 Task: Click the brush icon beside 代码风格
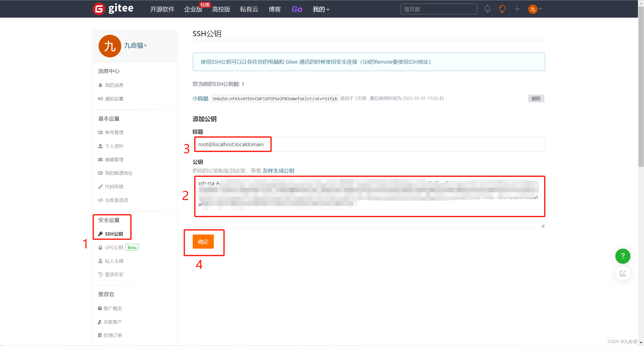pos(100,186)
